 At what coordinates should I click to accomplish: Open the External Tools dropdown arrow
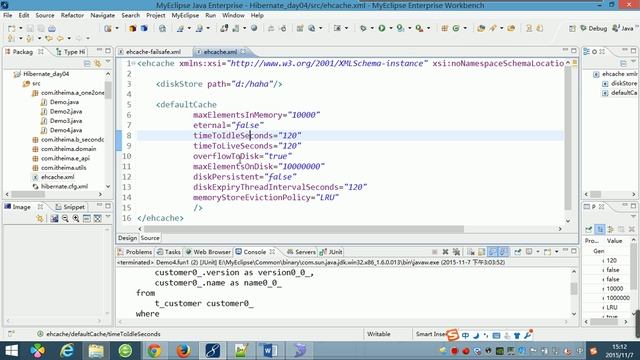point(428,28)
